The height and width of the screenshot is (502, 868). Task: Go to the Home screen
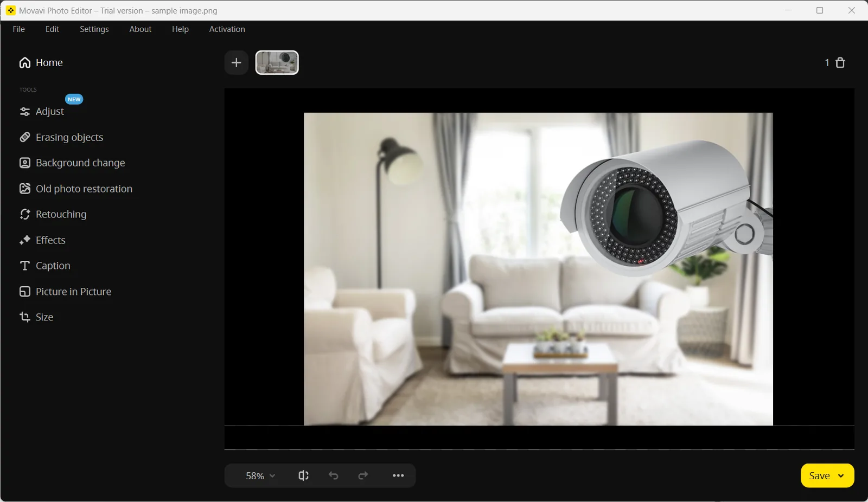coord(41,63)
